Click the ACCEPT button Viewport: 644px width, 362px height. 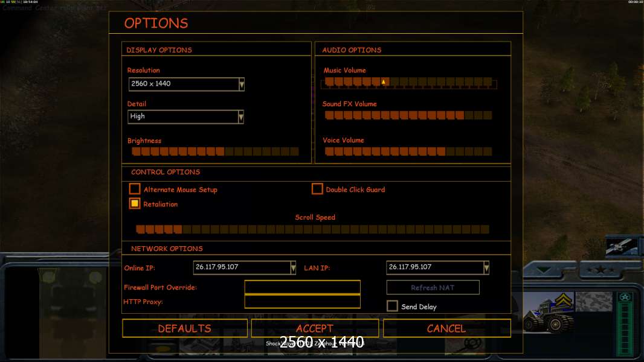point(315,328)
